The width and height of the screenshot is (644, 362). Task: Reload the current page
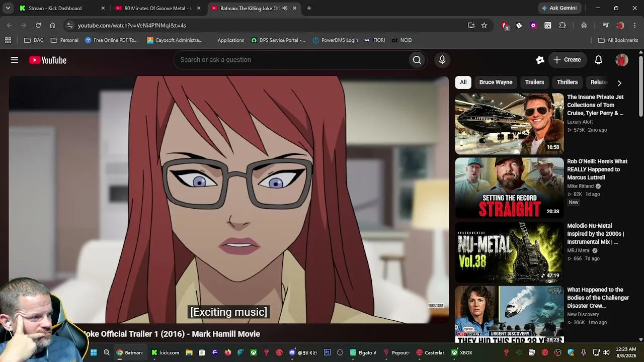point(38,25)
